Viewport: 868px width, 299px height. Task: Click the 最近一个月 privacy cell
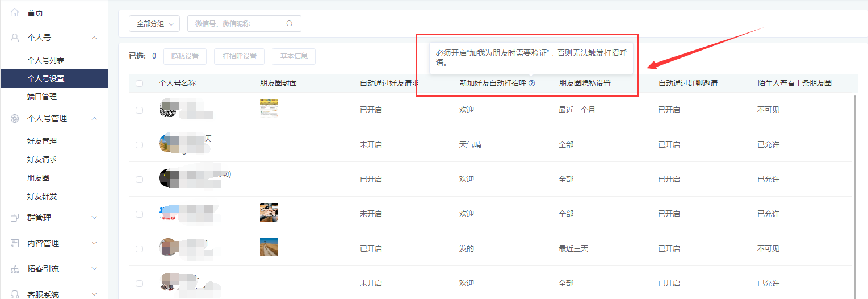(x=577, y=110)
